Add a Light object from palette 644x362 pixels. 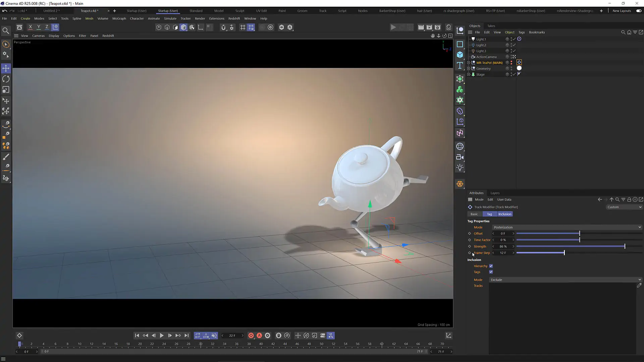[460, 168]
